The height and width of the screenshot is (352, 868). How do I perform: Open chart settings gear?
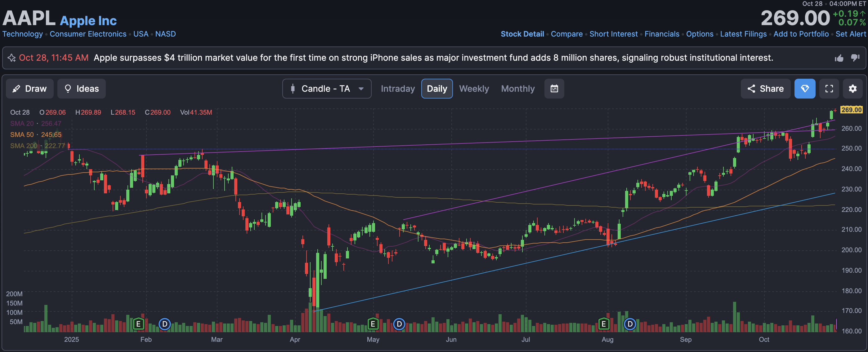pyautogui.click(x=852, y=89)
